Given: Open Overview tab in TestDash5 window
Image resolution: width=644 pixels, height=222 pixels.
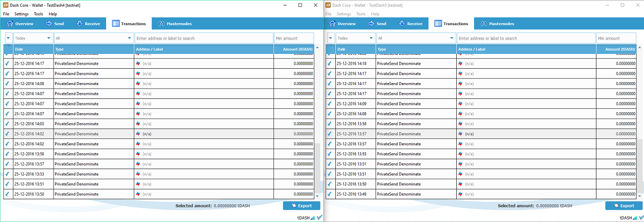Looking at the screenshot, I should pyautogui.click(x=342, y=24).
